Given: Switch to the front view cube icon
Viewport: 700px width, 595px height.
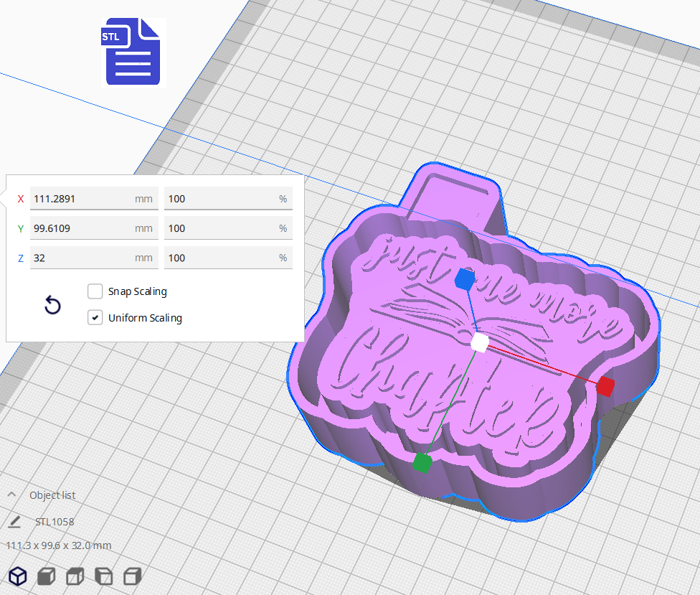Looking at the screenshot, I should (45, 576).
